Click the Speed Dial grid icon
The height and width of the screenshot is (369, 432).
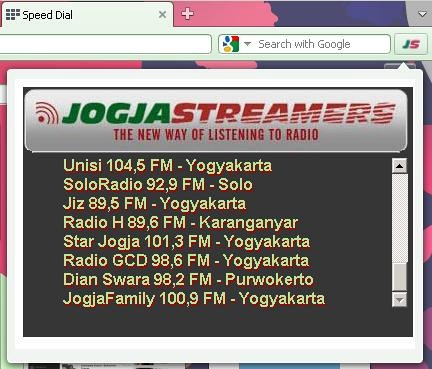pyautogui.click(x=13, y=15)
